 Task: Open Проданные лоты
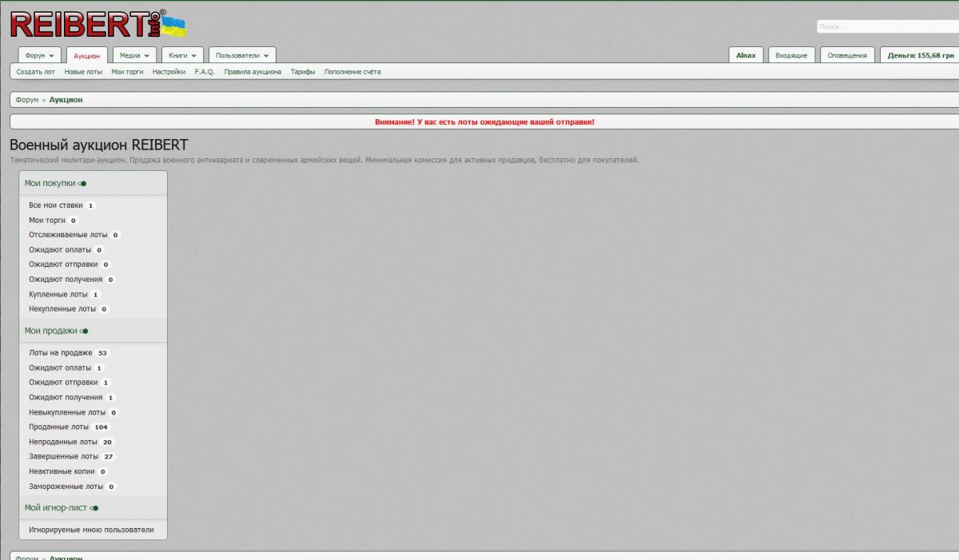[x=58, y=427]
